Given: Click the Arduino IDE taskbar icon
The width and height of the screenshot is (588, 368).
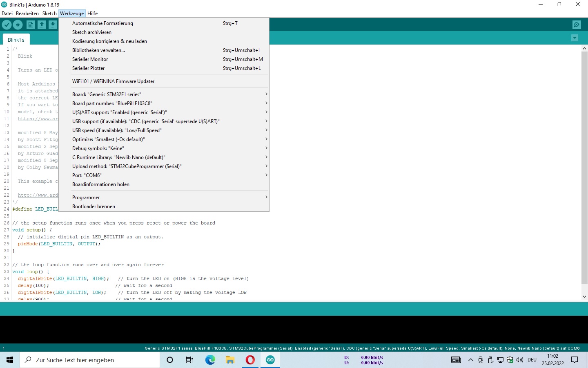Looking at the screenshot, I should (x=270, y=360).
